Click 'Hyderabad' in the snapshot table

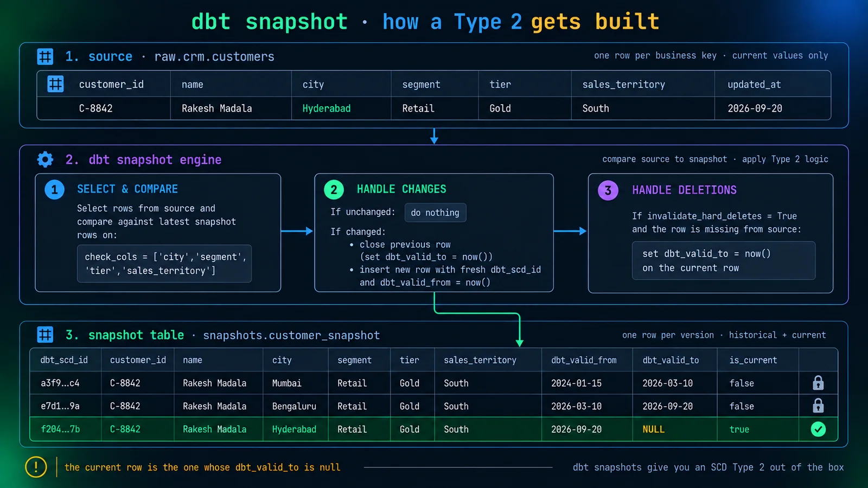click(294, 429)
